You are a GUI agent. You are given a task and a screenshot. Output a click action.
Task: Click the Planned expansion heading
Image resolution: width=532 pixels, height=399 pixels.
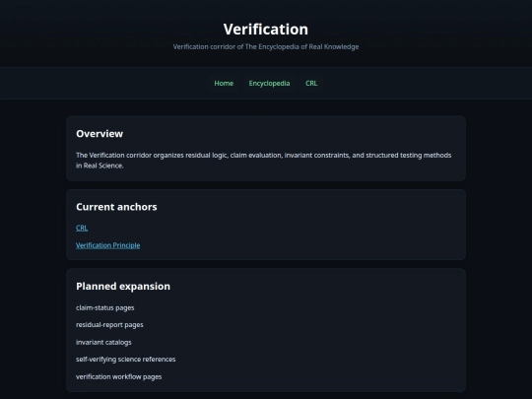pyautogui.click(x=123, y=287)
